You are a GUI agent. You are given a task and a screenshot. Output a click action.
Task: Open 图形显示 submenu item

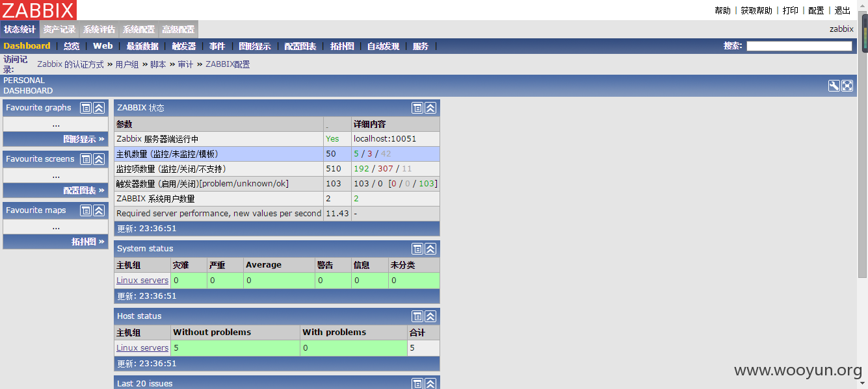click(x=255, y=46)
